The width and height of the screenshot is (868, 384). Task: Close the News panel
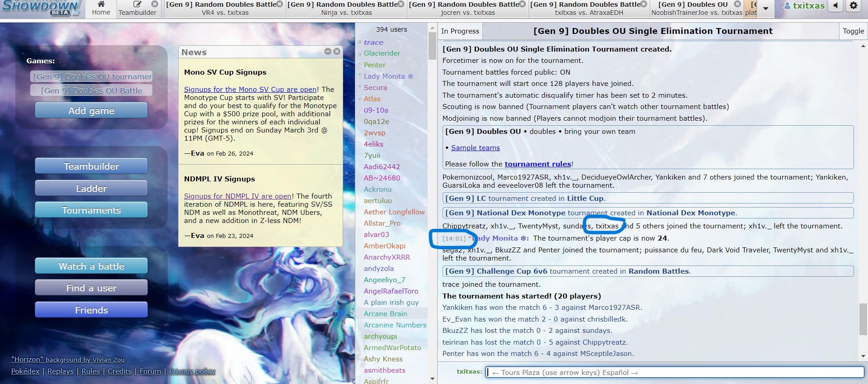[x=337, y=52]
